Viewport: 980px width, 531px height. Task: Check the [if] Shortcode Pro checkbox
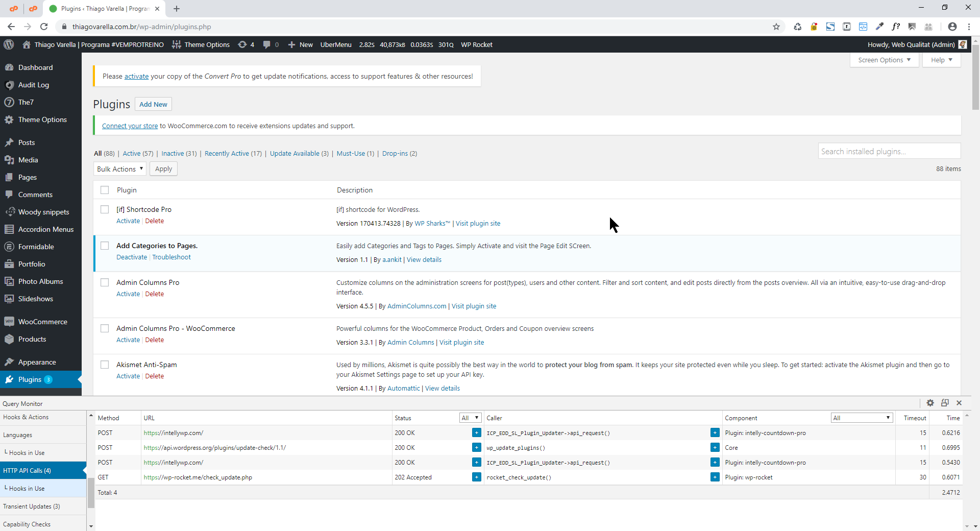[x=105, y=209]
